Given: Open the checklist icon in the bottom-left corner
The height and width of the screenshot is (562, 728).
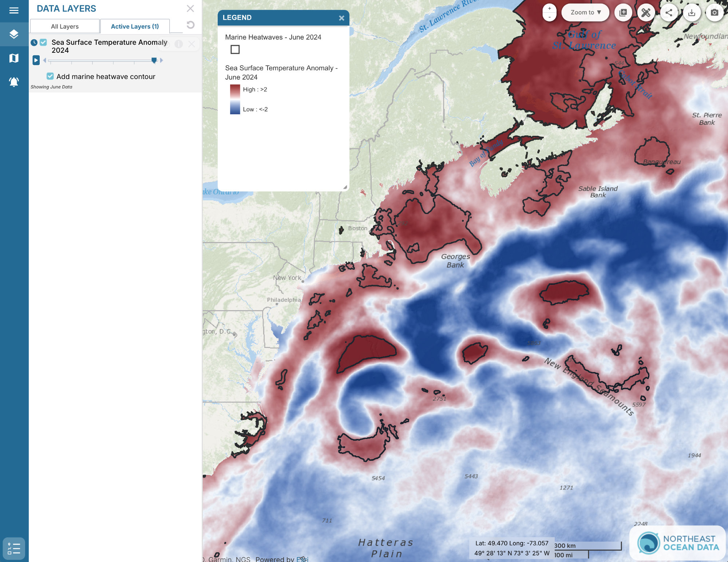Looking at the screenshot, I should coord(14,548).
